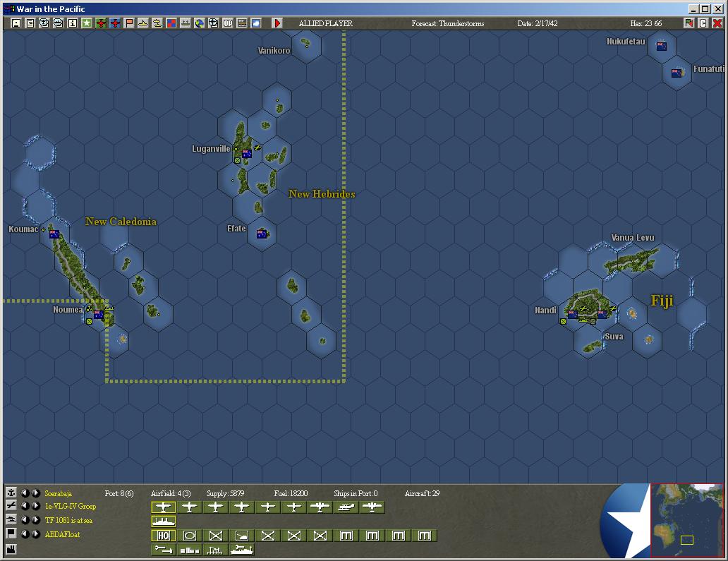Image resolution: width=728 pixels, height=561 pixels.
Task: Open 'TF 1081 is at sea' link
Action: coord(68,520)
